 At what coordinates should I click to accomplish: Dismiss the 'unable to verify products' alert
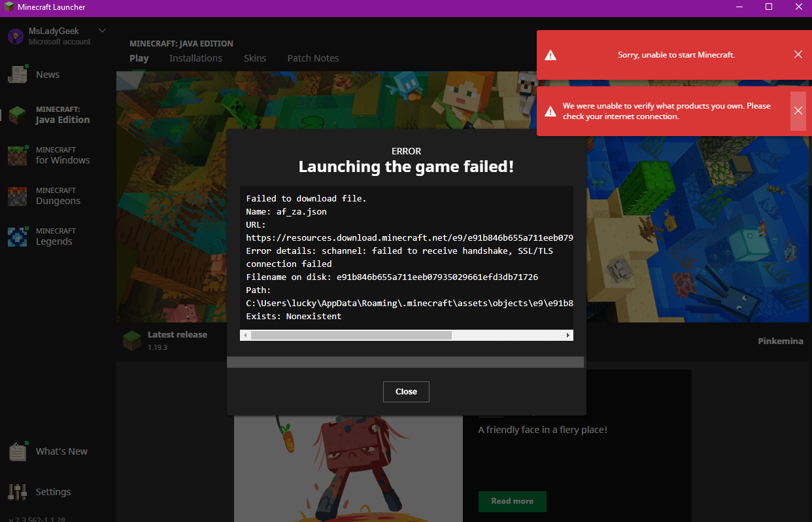[798, 111]
